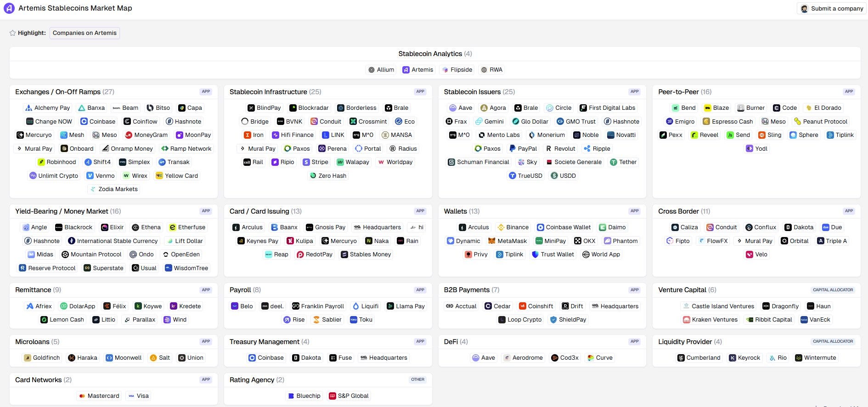The height and width of the screenshot is (407, 868).
Task: Open the First Digital Labs chip
Action: (x=608, y=108)
